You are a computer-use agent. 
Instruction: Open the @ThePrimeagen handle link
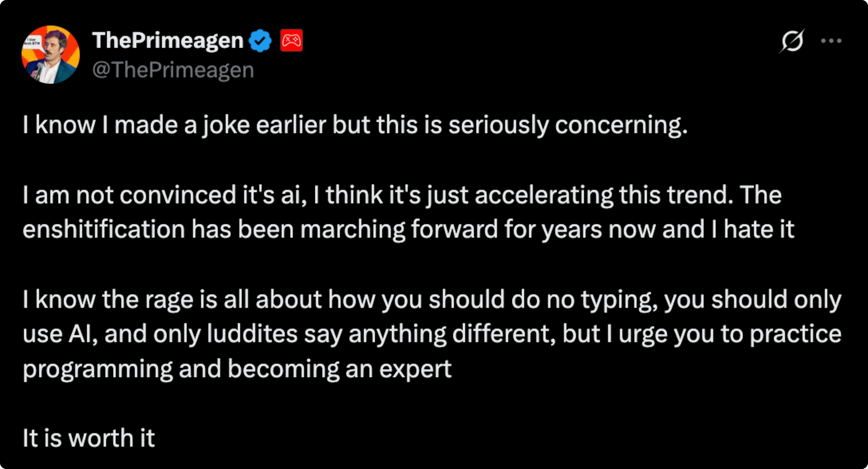(173, 70)
